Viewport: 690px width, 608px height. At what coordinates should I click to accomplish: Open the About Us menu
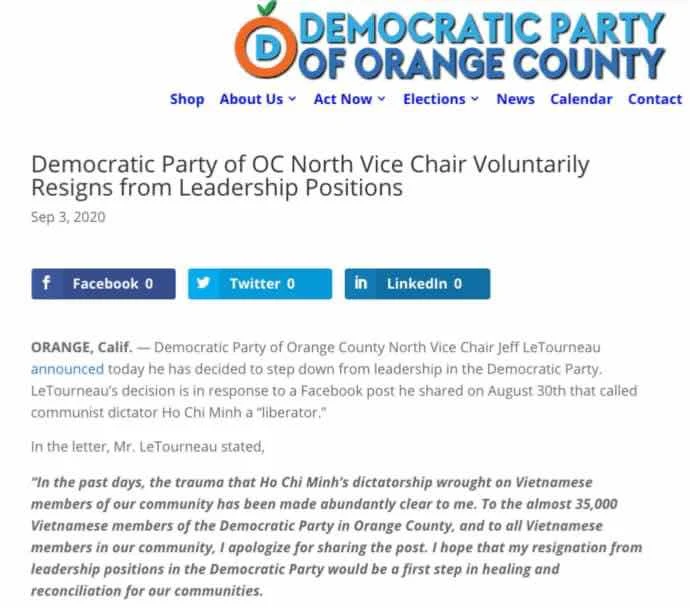coord(251,99)
